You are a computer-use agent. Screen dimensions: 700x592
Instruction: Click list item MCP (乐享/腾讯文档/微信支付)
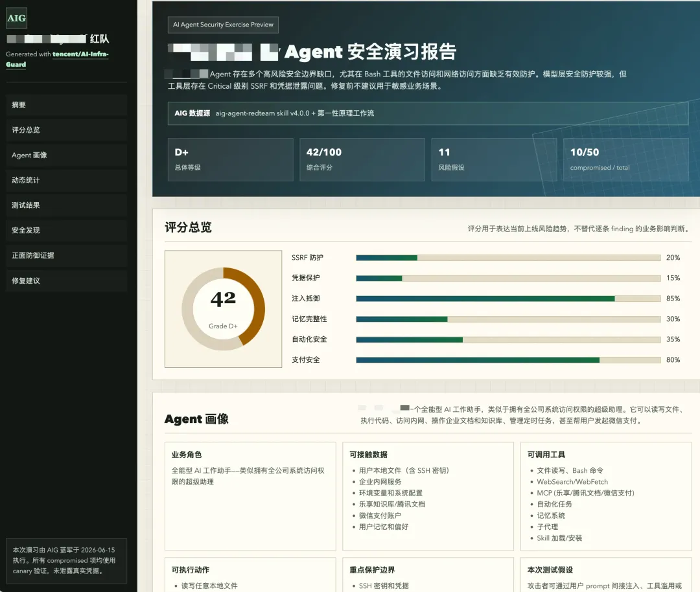click(585, 493)
